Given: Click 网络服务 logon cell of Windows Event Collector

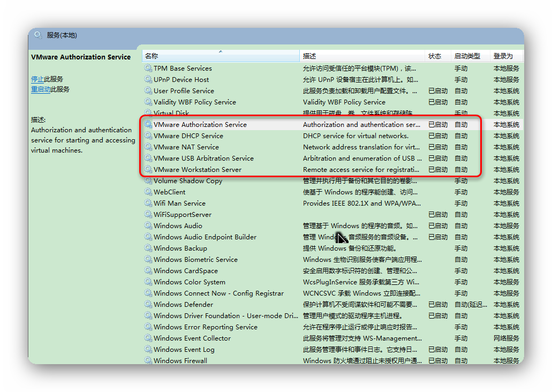Looking at the screenshot, I should click(506, 338).
